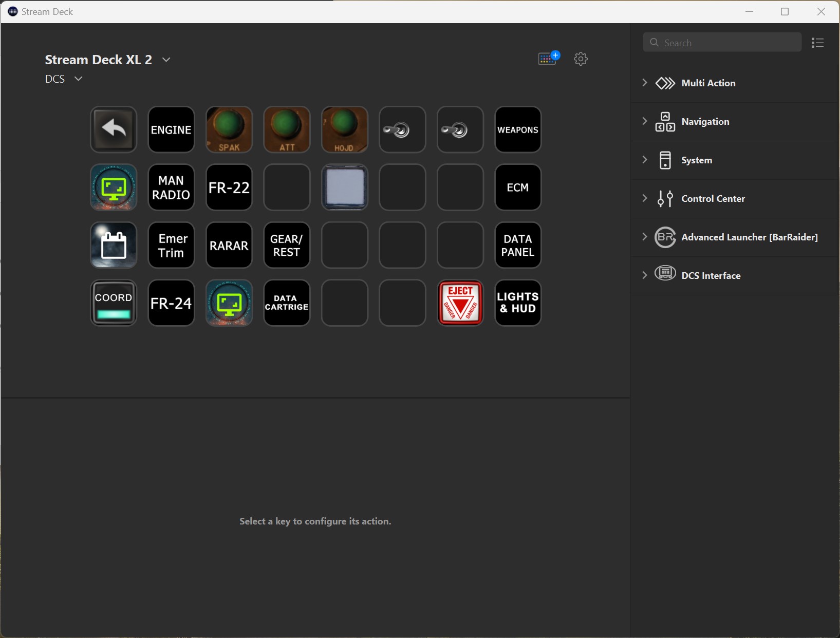Select the ENGINE key
The width and height of the screenshot is (840, 638).
coord(171,129)
